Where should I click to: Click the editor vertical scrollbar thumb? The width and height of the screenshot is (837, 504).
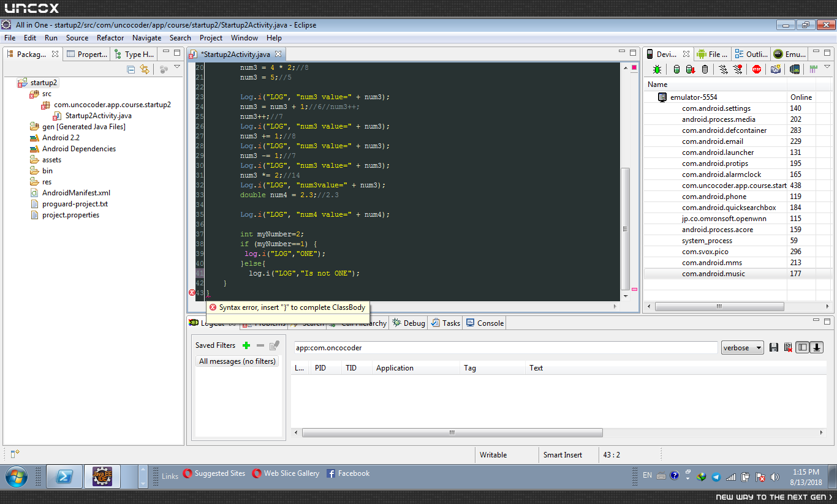click(625, 230)
